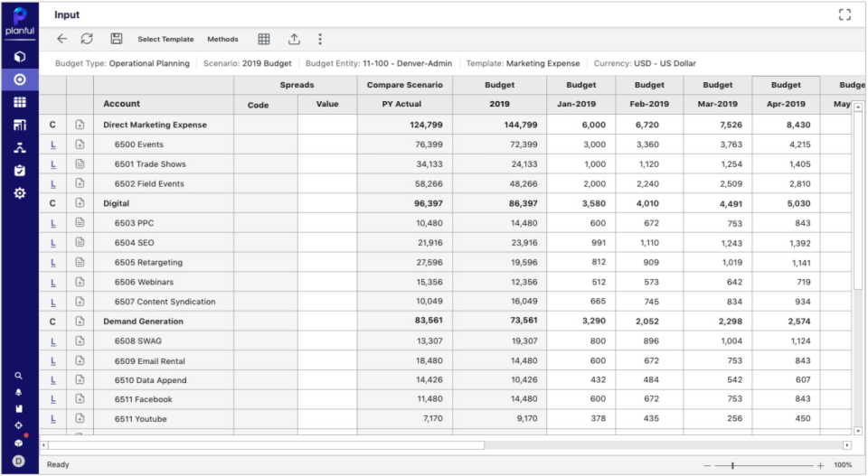This screenshot has width=868, height=476.
Task: Open the cube icon in sidebar
Action: tap(19, 56)
